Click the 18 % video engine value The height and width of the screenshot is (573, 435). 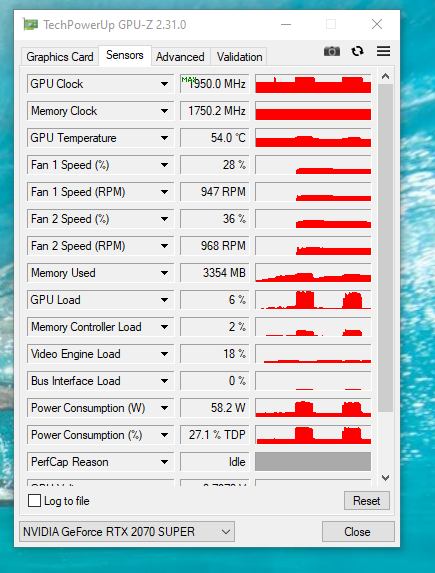pyautogui.click(x=215, y=354)
